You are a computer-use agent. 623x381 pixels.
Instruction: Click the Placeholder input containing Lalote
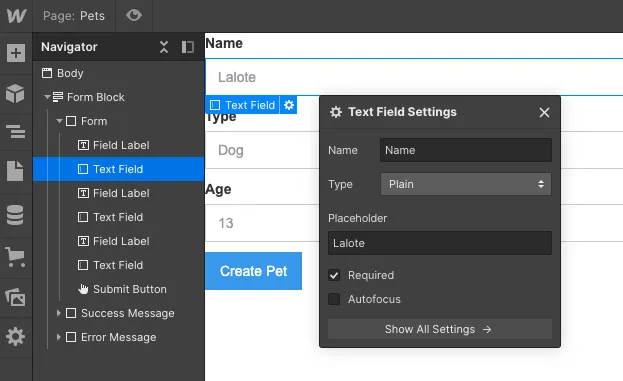pos(440,243)
